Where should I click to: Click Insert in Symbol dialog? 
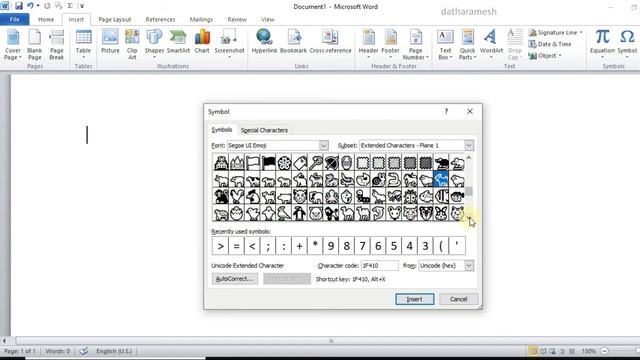pos(414,299)
